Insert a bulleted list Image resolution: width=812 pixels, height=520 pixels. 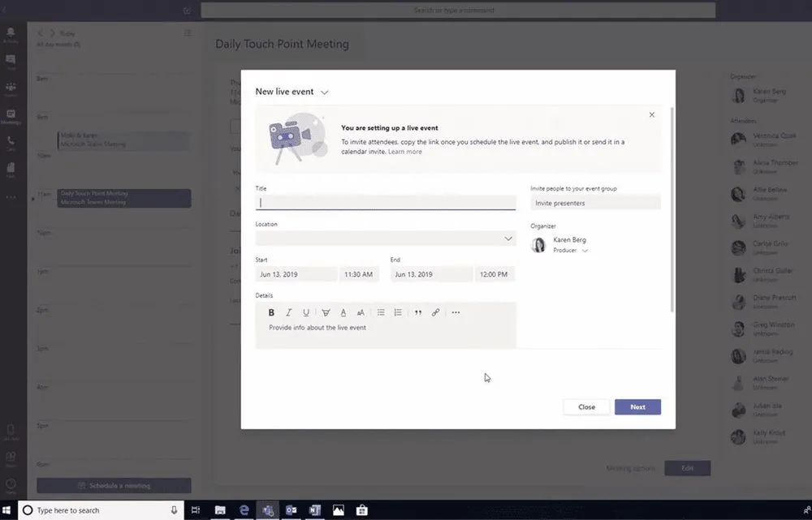pyautogui.click(x=381, y=312)
